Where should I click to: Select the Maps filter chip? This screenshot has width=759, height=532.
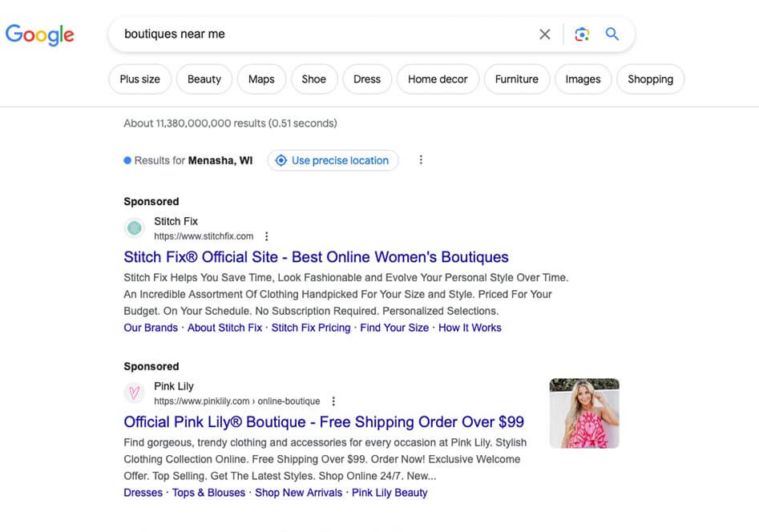[x=261, y=79]
